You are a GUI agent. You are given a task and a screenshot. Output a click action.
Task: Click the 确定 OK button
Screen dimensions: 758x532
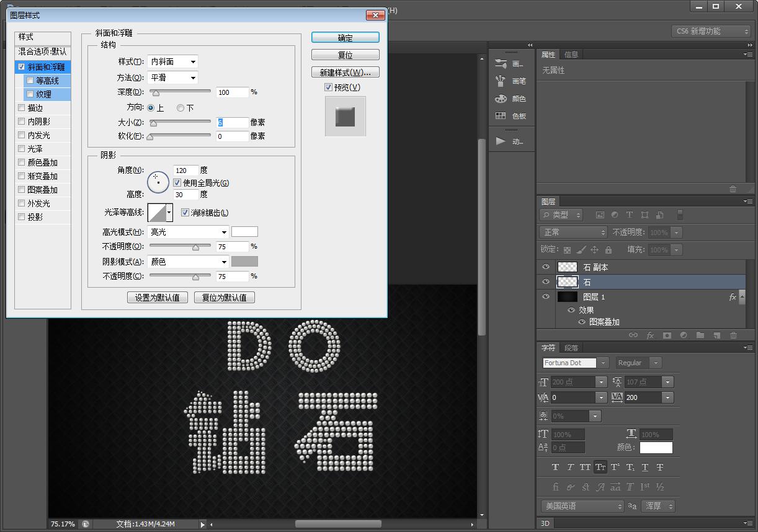pos(345,38)
